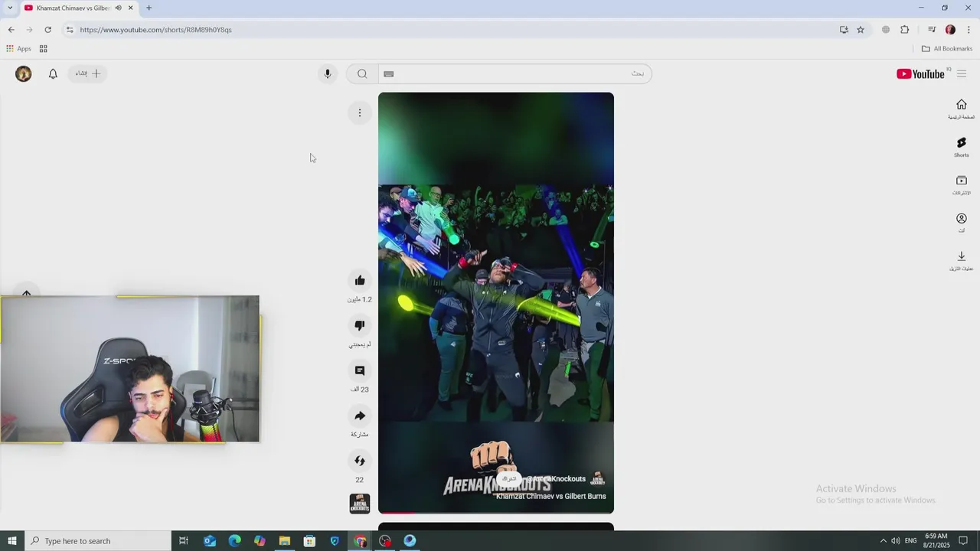980x551 pixels.
Task: Click the Create plus button
Action: (88, 73)
